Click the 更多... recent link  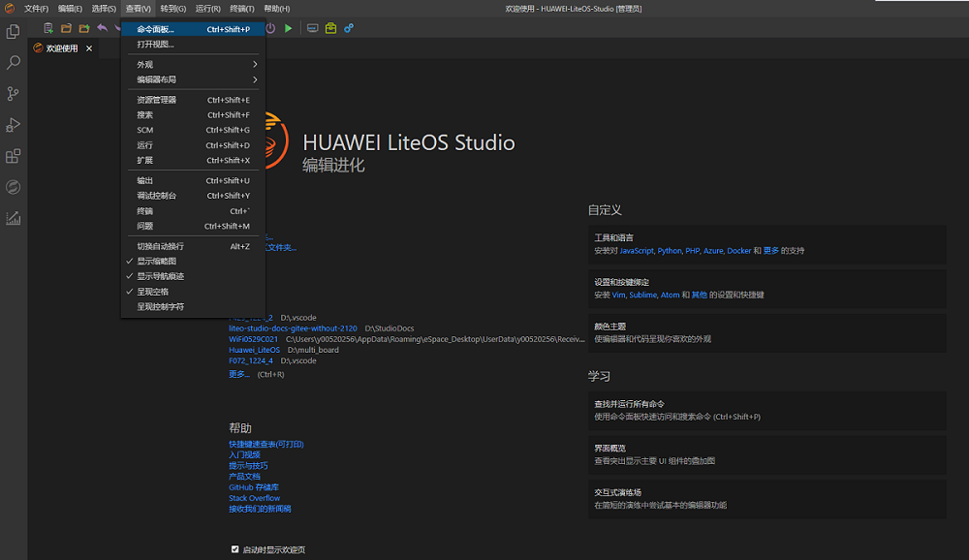pyautogui.click(x=238, y=374)
